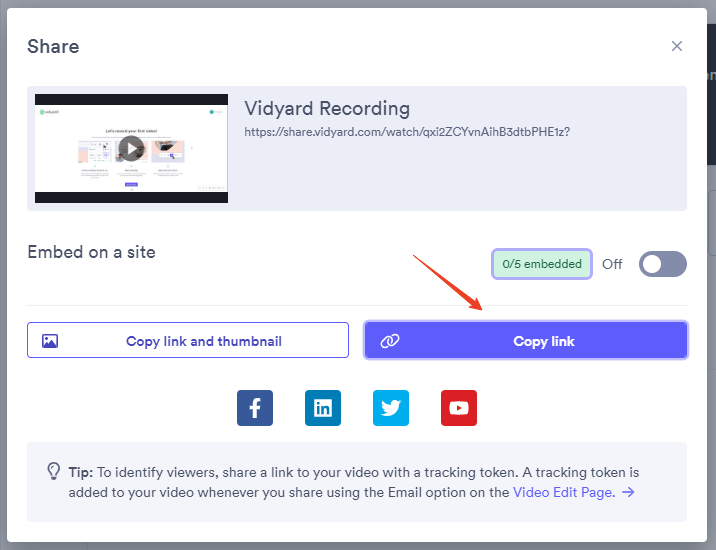The height and width of the screenshot is (550, 716).
Task: Publish the video via the YouTube icon
Action: tap(459, 408)
